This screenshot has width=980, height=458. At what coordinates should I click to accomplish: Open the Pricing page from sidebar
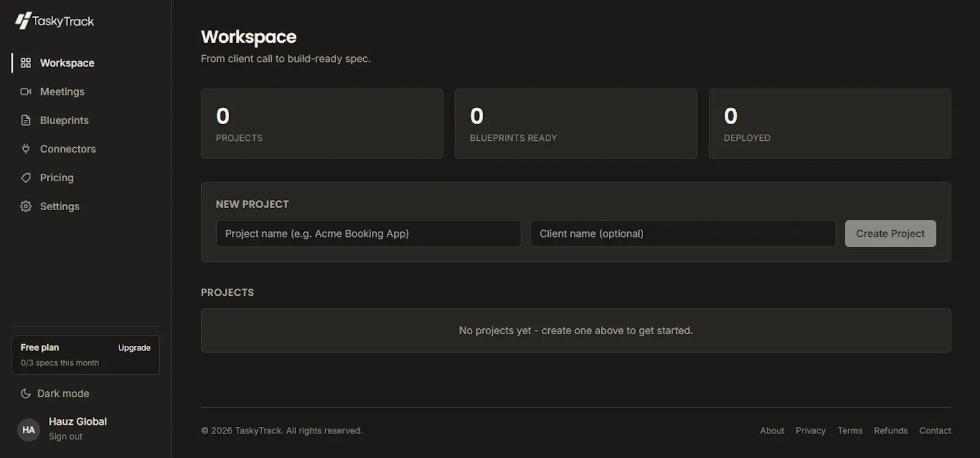[x=86, y=178]
